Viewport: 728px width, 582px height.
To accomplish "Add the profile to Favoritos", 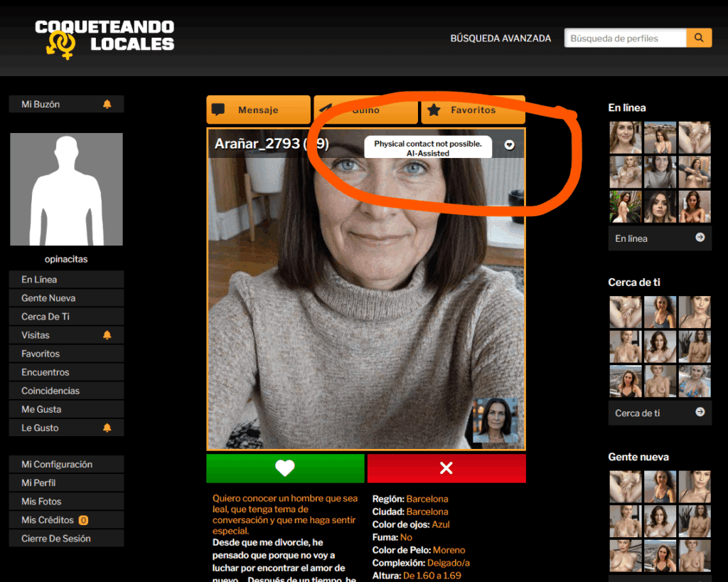I will click(x=473, y=110).
